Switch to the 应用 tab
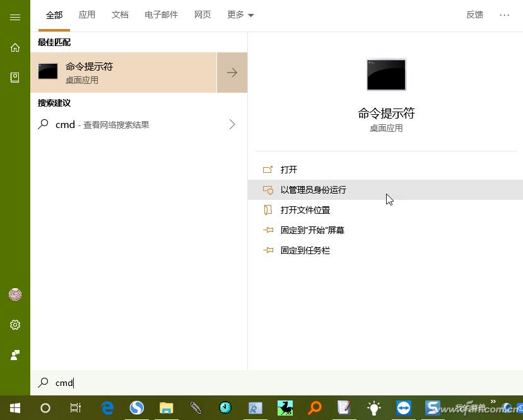Screen dimensions: 523x420 [x=86, y=15]
